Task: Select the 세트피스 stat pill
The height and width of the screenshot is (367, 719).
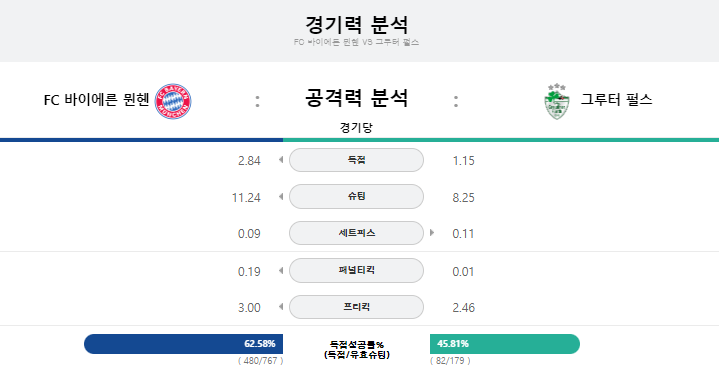Action: pyautogui.click(x=356, y=233)
